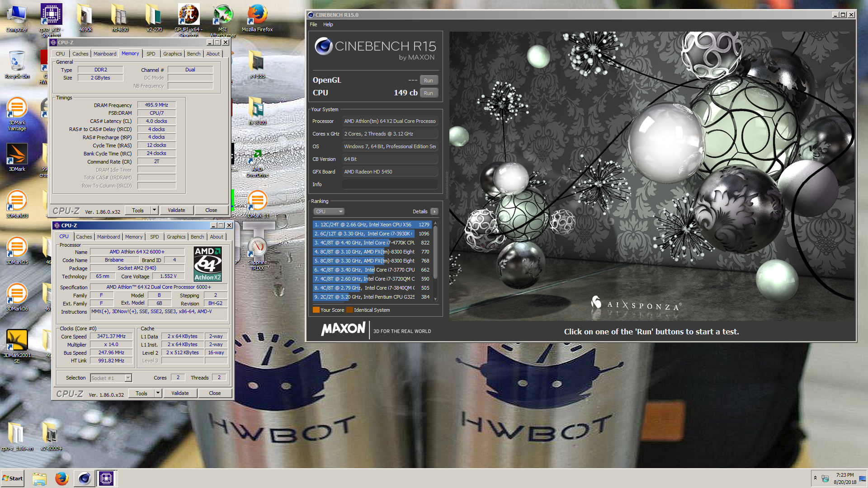Launch 3DMark 11 desktop icon

point(257,204)
